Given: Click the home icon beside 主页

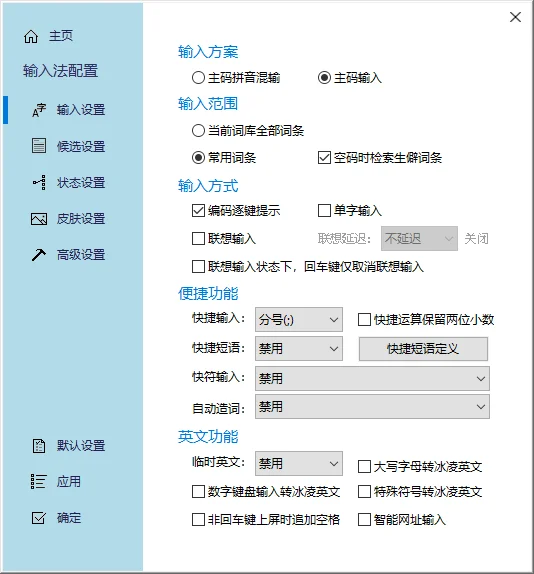Looking at the screenshot, I should pos(31,37).
